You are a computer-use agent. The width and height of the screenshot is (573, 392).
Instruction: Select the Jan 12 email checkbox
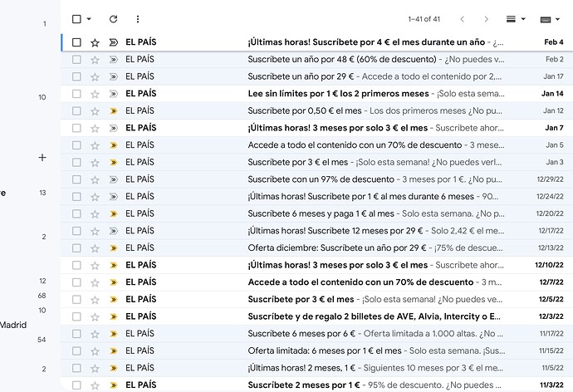(x=76, y=111)
